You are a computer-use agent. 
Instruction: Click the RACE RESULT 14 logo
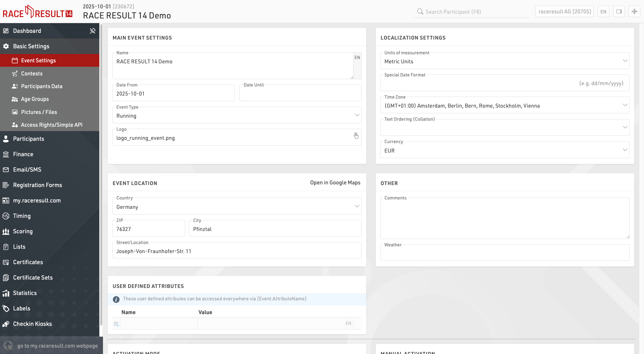38,12
